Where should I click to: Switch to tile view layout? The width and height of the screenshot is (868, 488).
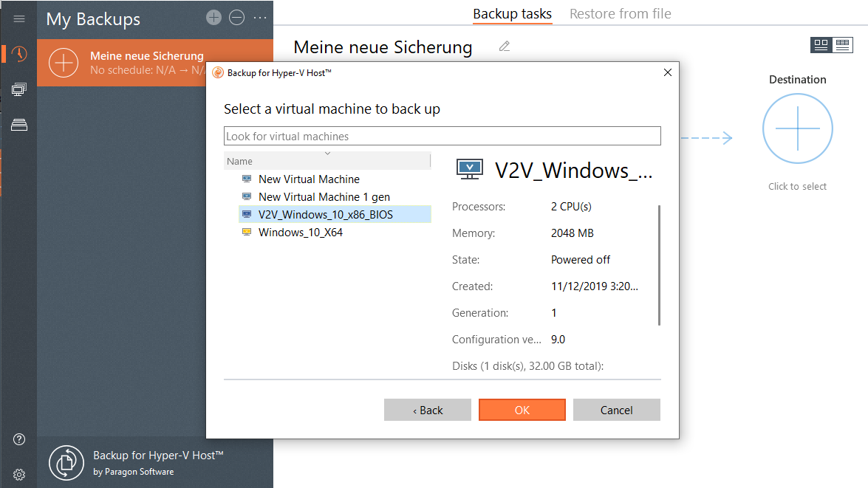(x=821, y=44)
